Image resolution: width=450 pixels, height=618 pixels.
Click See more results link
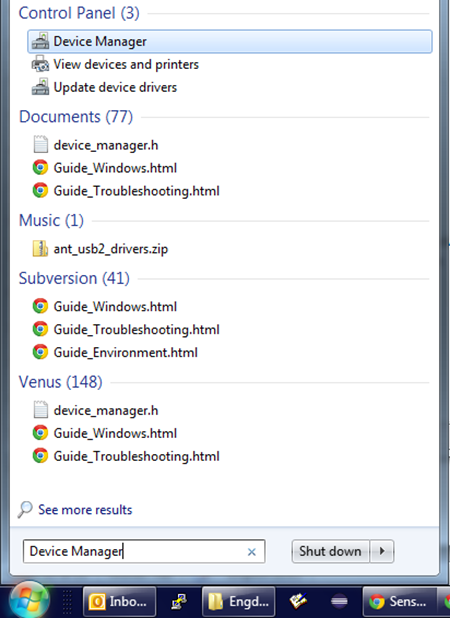(85, 510)
